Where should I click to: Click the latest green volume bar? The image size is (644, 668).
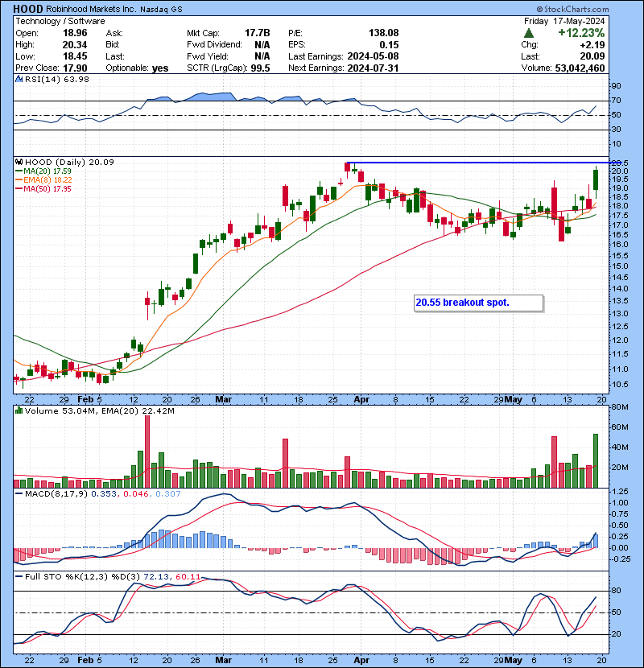pos(596,460)
